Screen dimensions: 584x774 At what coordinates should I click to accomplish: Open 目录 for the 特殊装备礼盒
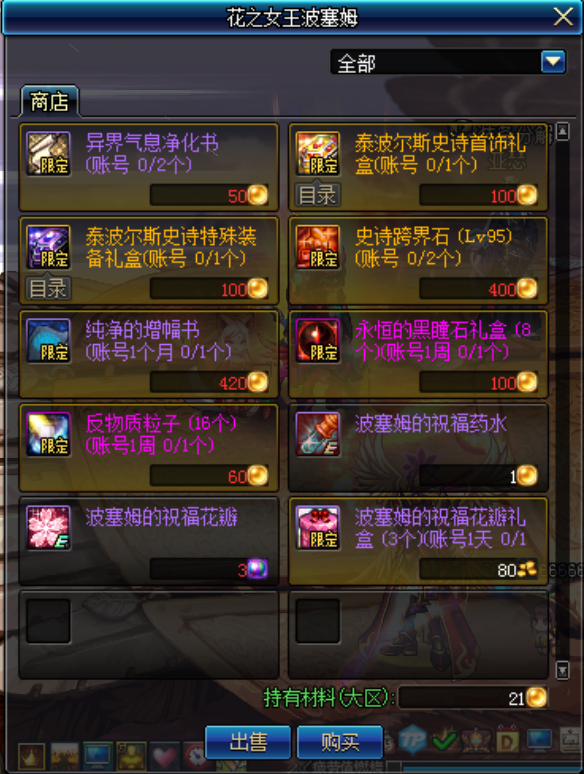tap(48, 288)
